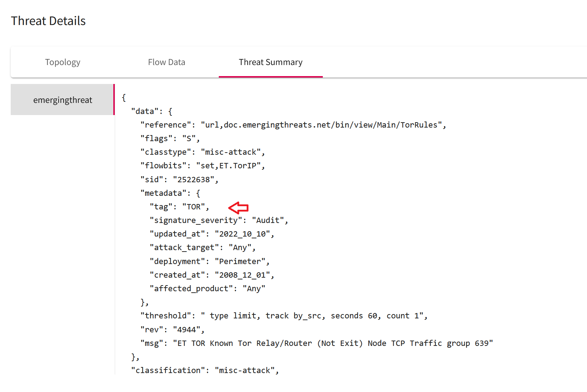587x392 pixels.
Task: Click the "sid": "2522638" entry
Action: point(179,179)
